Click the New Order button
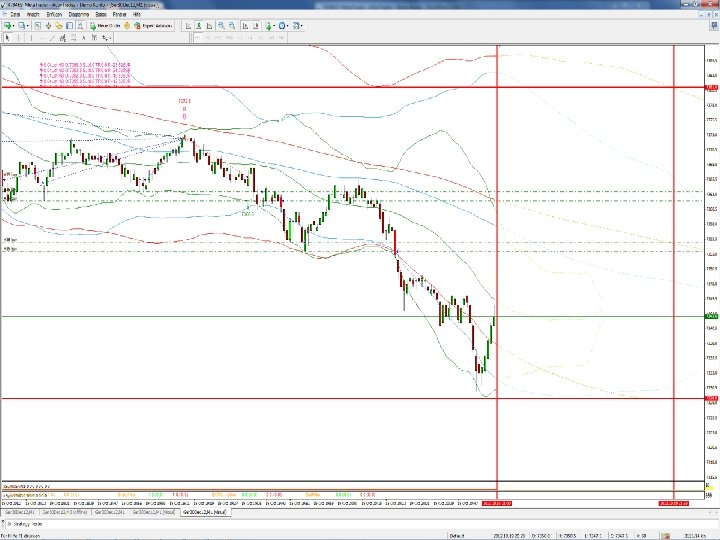The image size is (720, 540). [x=105, y=26]
